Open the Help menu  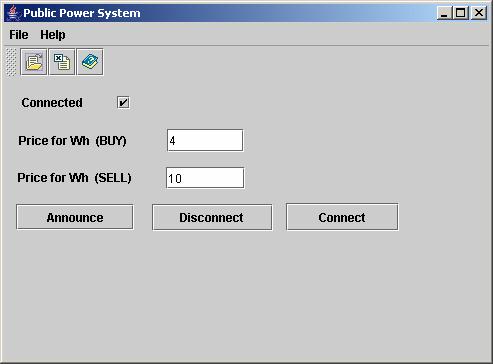pos(53,35)
